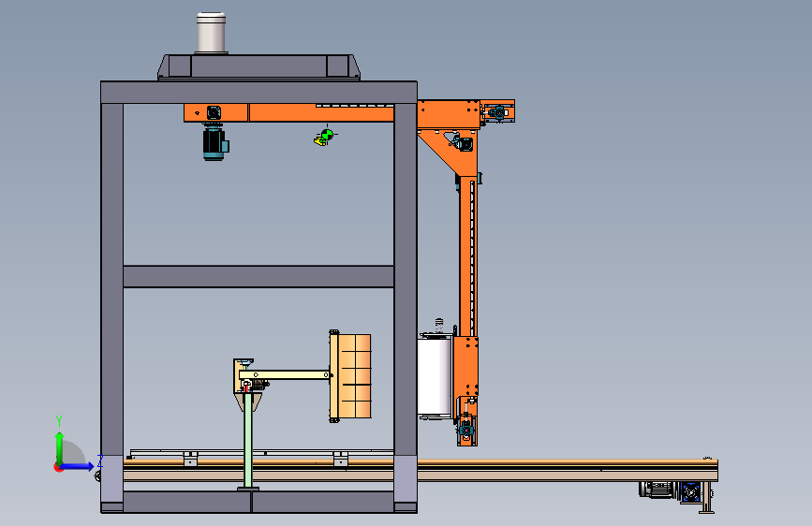This screenshot has height=526, width=812.
Task: Select the dark teal motor hanging under the orange beam
Action: [x=214, y=141]
